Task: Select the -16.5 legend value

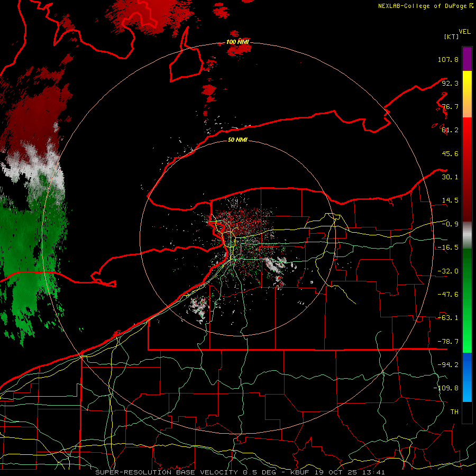Action: click(448, 248)
